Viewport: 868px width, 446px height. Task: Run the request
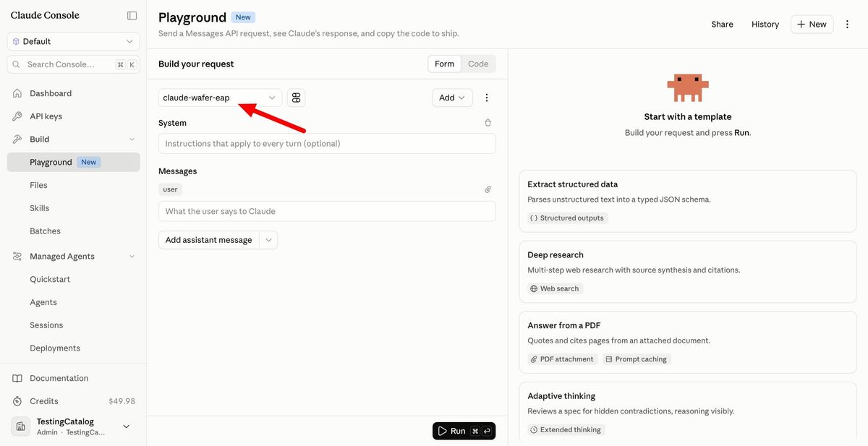pyautogui.click(x=464, y=431)
